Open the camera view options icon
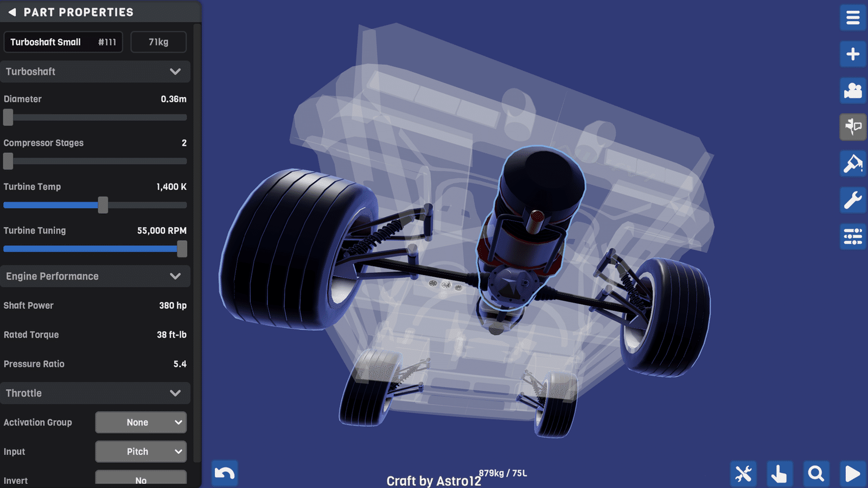Image resolution: width=868 pixels, height=488 pixels. 853,91
